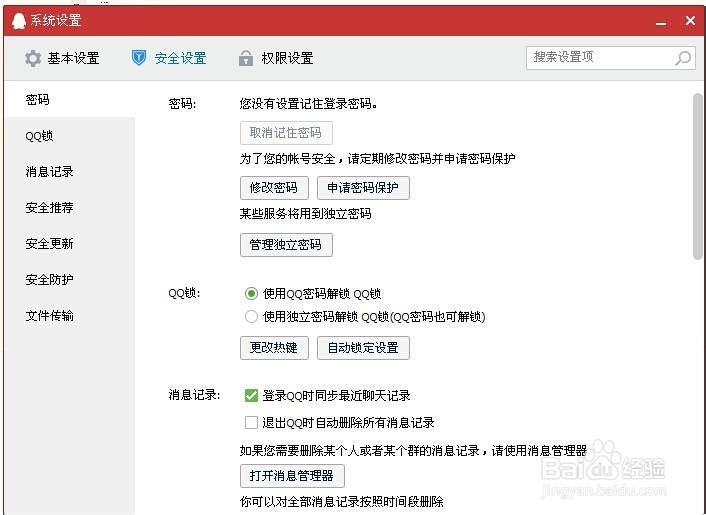Click the blue shield icon for 安全设置
The image size is (706, 515).
click(139, 58)
